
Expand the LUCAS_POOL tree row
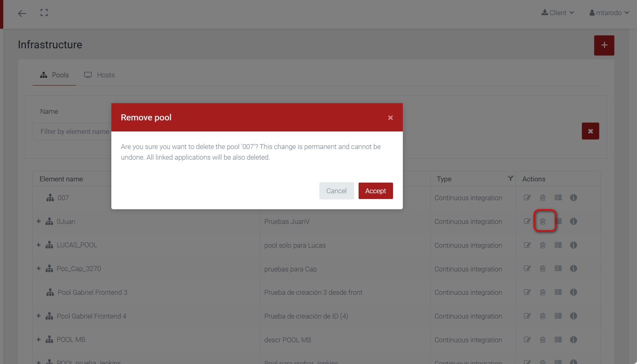(38, 245)
